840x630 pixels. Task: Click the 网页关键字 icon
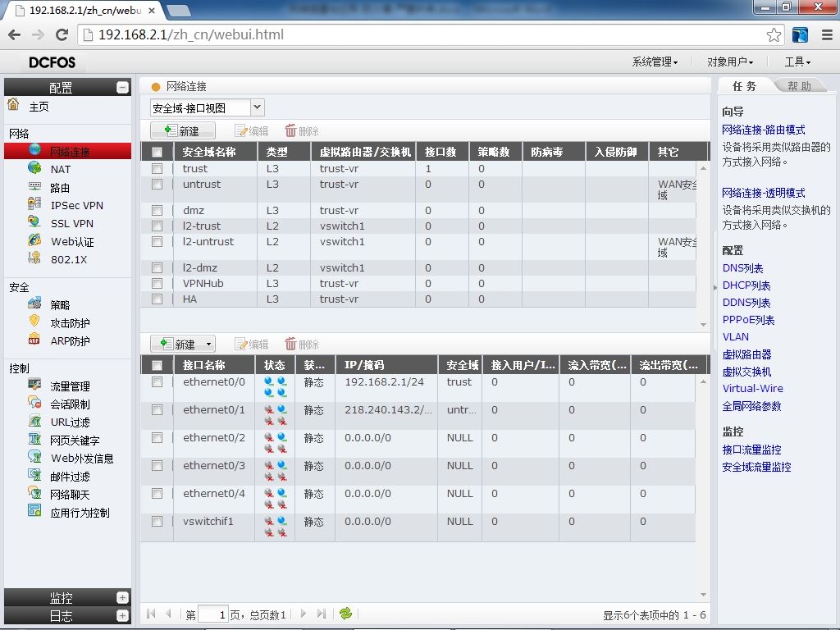pyautogui.click(x=34, y=440)
